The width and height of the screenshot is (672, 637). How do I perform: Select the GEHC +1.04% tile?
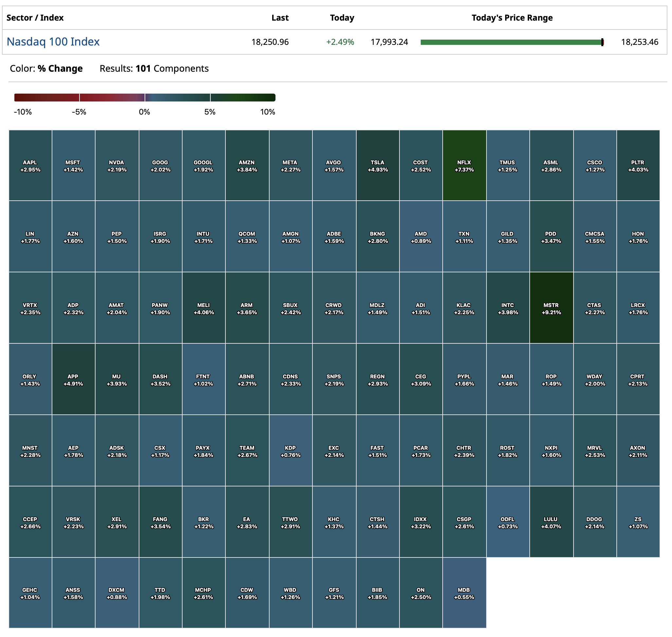(x=30, y=593)
